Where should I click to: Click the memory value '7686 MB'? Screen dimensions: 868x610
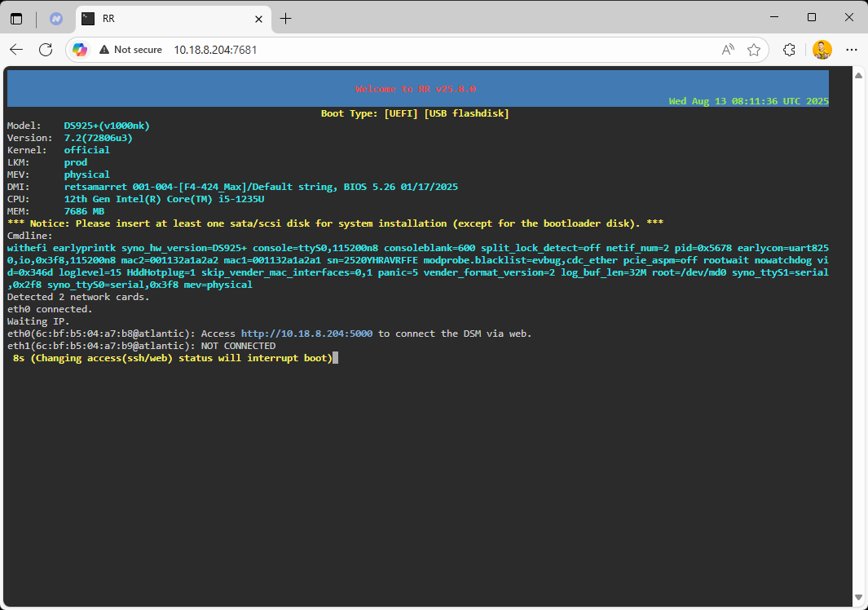click(x=84, y=211)
